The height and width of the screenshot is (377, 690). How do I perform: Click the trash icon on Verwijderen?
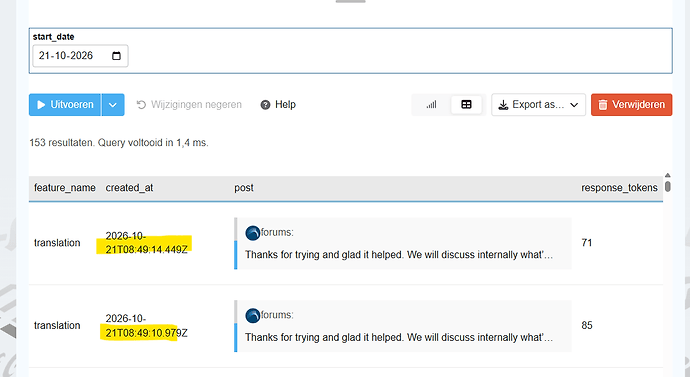603,105
